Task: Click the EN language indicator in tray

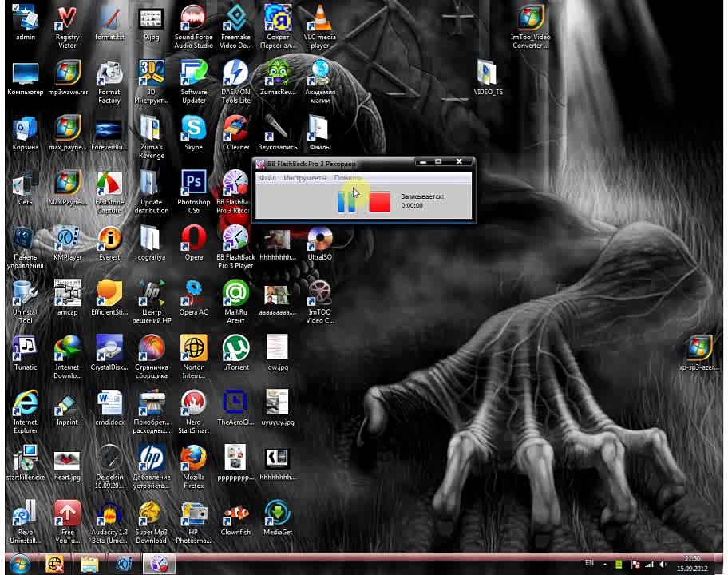Action: (589, 563)
